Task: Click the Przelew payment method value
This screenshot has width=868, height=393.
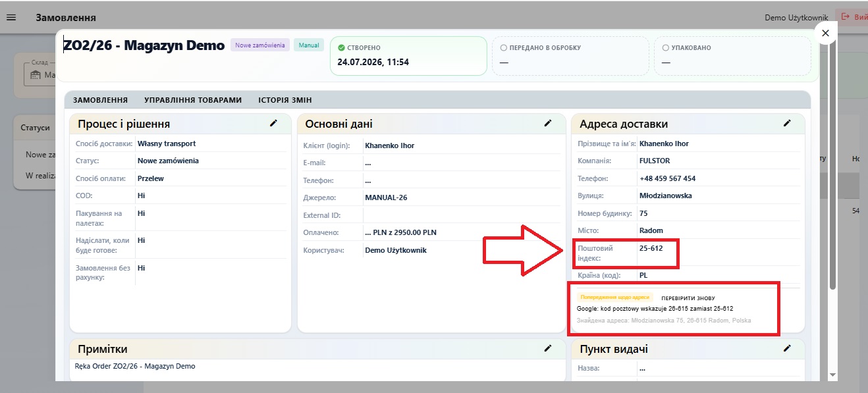Action: (x=151, y=178)
